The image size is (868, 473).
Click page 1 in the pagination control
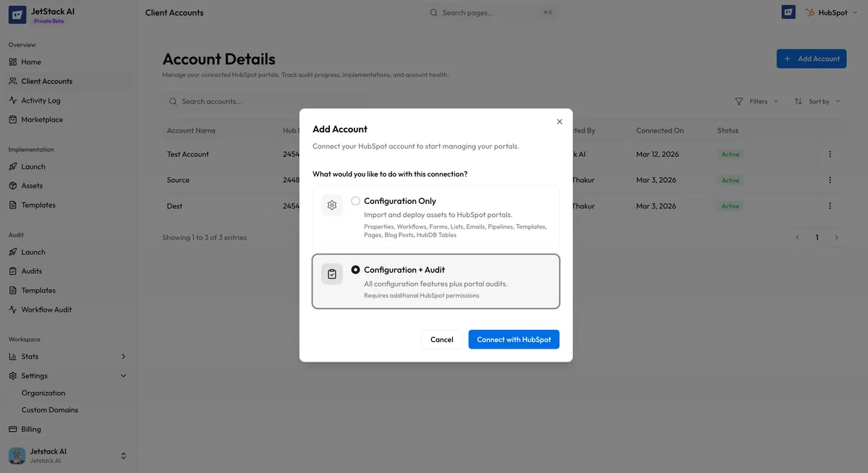tap(817, 236)
